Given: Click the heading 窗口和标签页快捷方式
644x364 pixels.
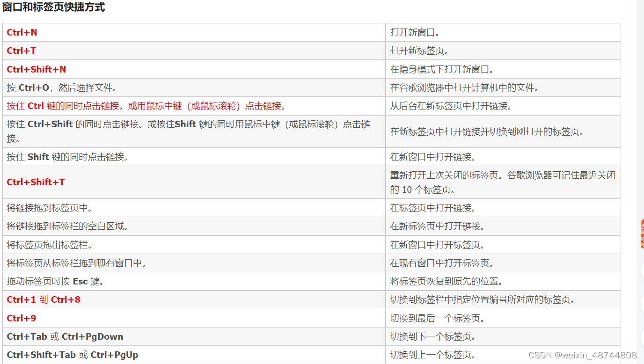Looking at the screenshot, I should (53, 7).
